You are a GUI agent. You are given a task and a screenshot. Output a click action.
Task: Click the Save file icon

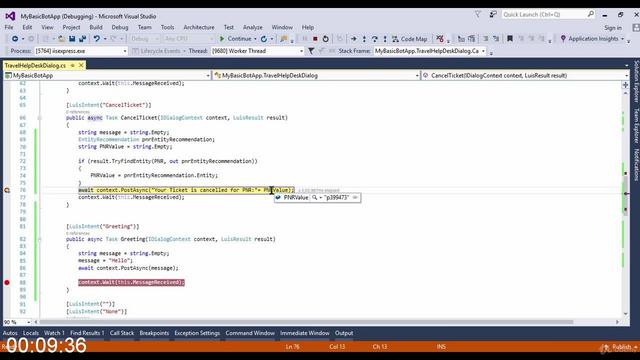click(x=72, y=39)
